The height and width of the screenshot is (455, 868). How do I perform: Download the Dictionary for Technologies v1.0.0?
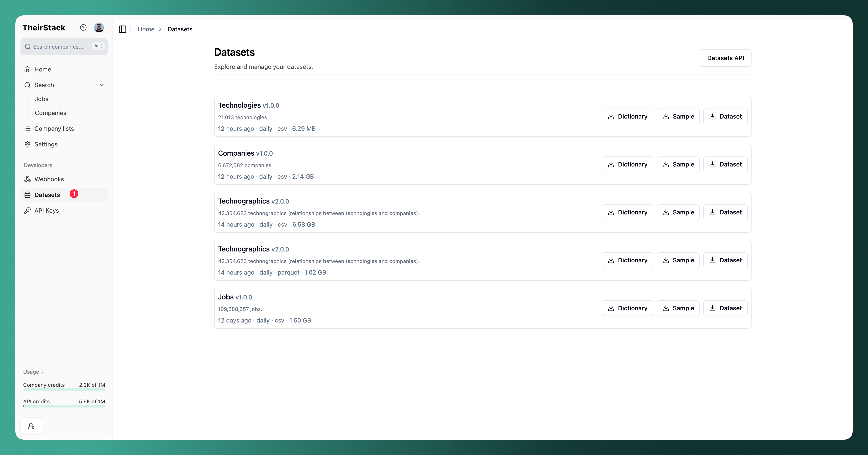[627, 116]
